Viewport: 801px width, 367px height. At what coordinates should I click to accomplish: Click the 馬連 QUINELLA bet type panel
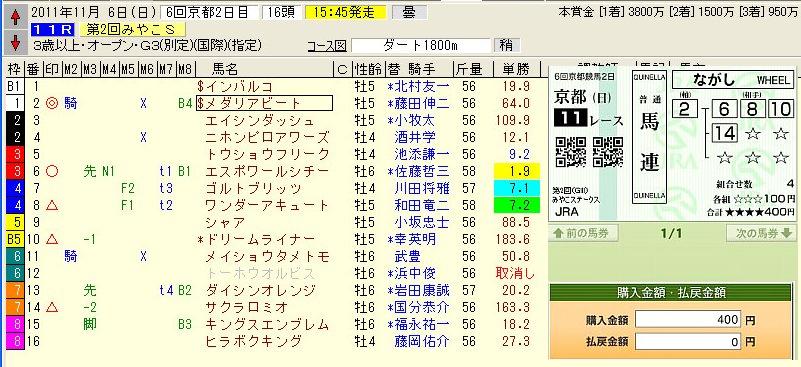point(649,136)
